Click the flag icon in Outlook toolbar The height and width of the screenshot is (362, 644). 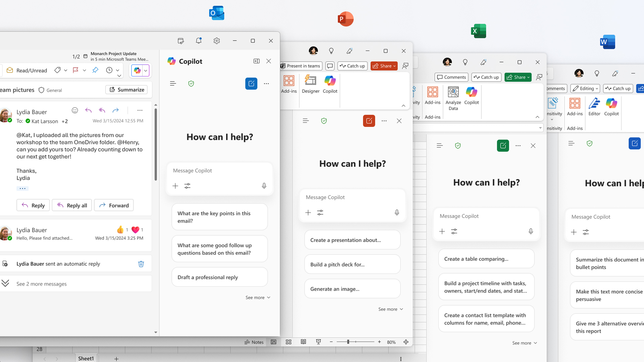coord(75,70)
